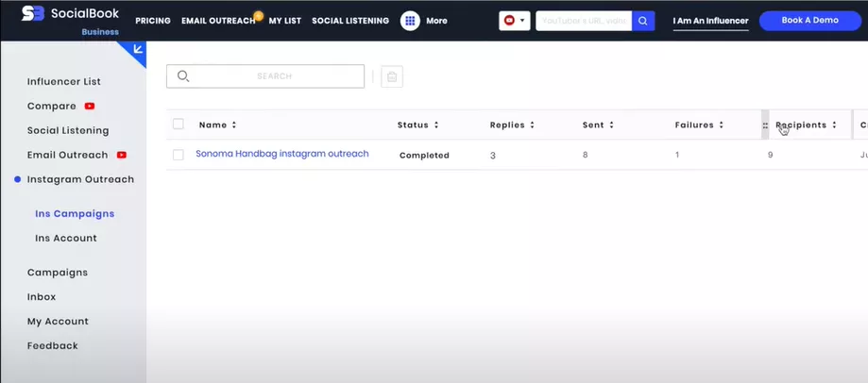868x383 pixels.
Task: Sort the table by Status column
Action: [x=436, y=125]
